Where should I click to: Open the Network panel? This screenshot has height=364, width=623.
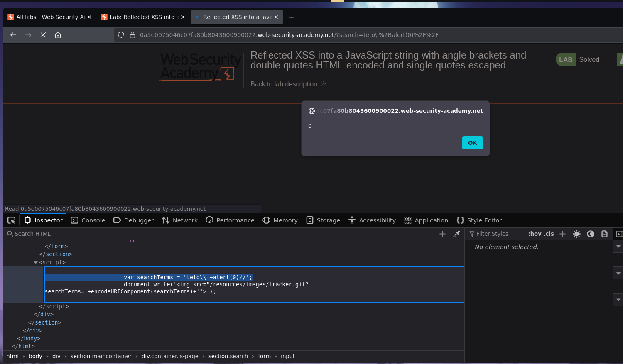click(x=179, y=220)
